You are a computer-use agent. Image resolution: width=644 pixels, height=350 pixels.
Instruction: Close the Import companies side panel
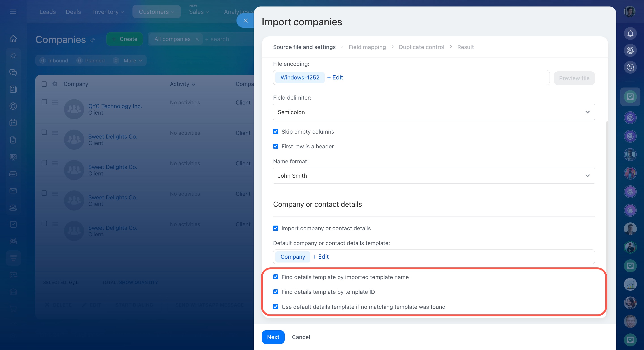(245, 21)
